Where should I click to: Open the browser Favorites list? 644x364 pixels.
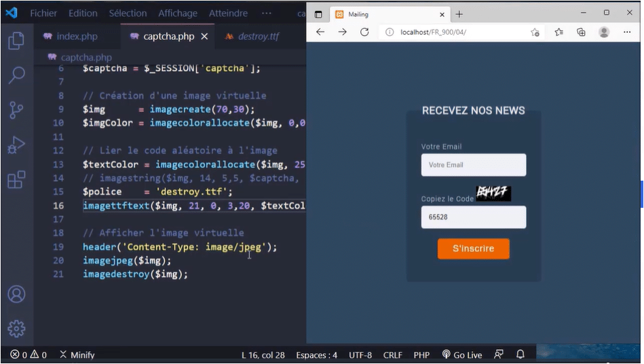(x=559, y=32)
